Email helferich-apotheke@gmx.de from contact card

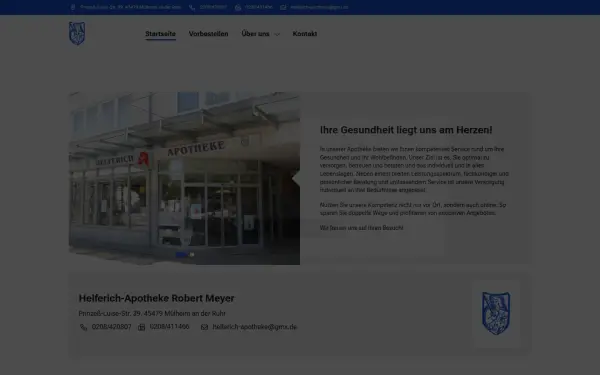tap(254, 327)
